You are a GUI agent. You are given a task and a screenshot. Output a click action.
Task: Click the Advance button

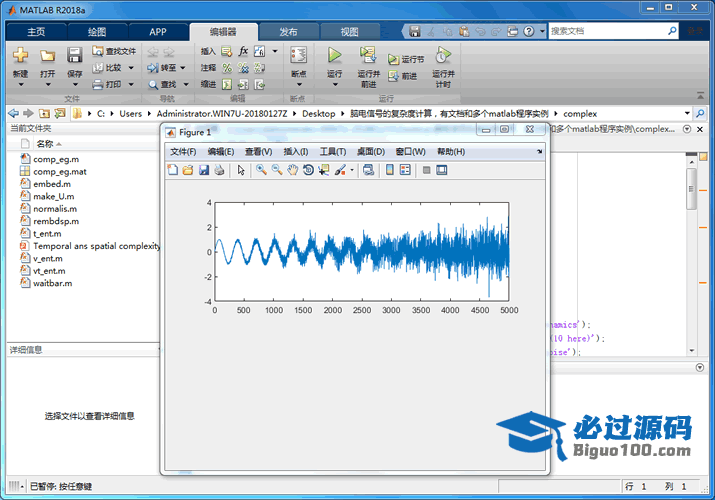403,76
